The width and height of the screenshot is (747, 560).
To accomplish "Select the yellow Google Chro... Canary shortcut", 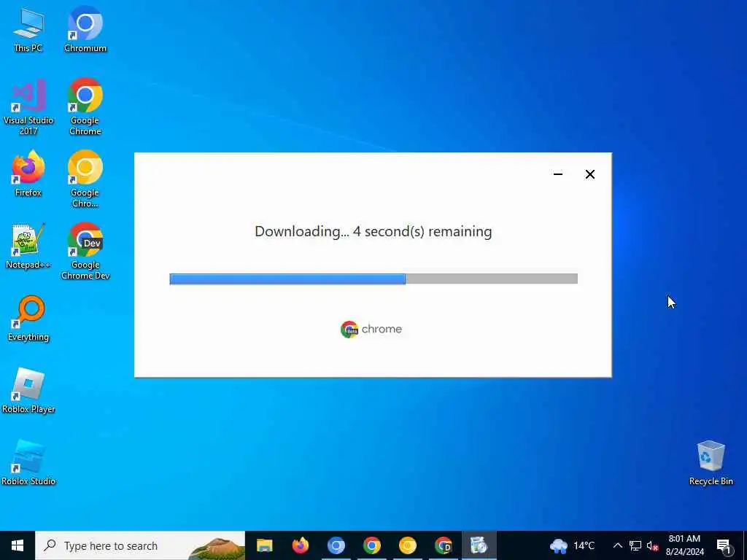I will 85,179.
